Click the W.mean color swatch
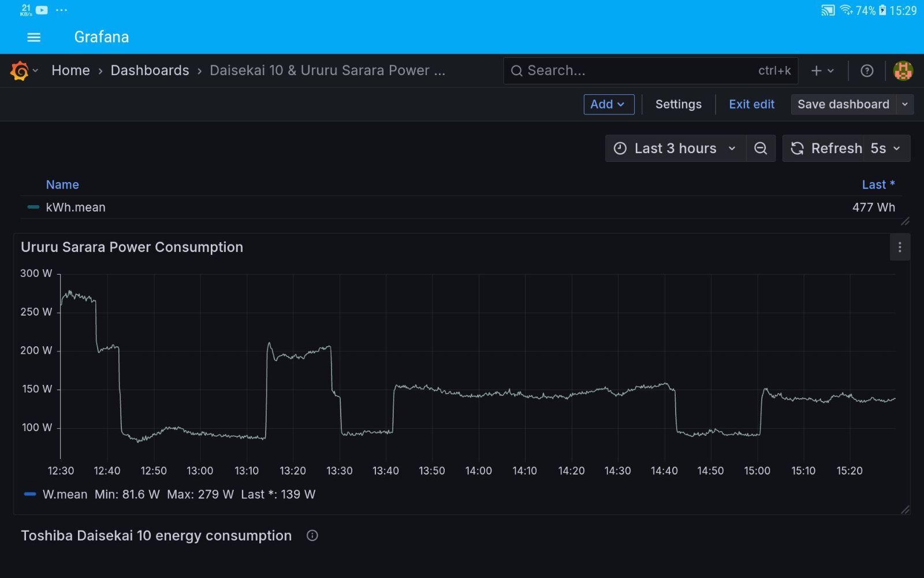The height and width of the screenshot is (578, 924). click(30, 494)
